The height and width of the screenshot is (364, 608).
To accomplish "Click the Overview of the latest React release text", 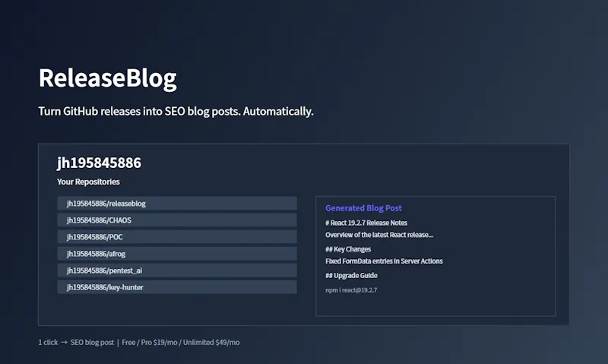I will pos(379,235).
